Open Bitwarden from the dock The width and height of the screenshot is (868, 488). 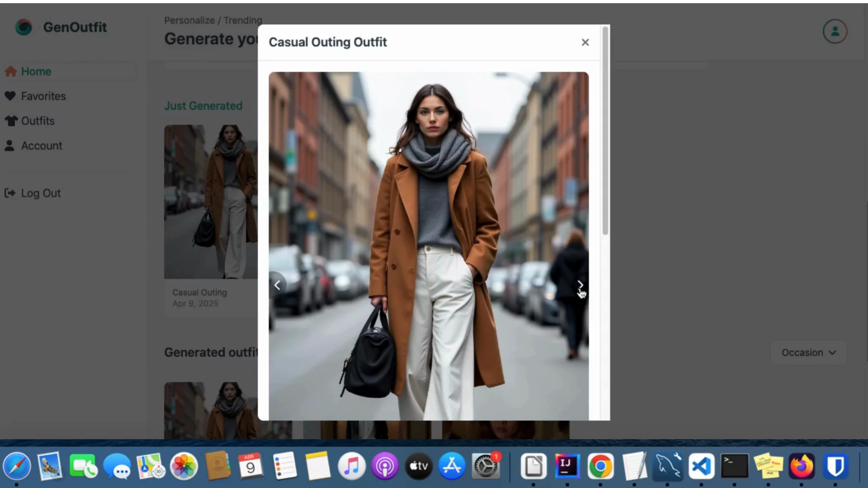835,466
